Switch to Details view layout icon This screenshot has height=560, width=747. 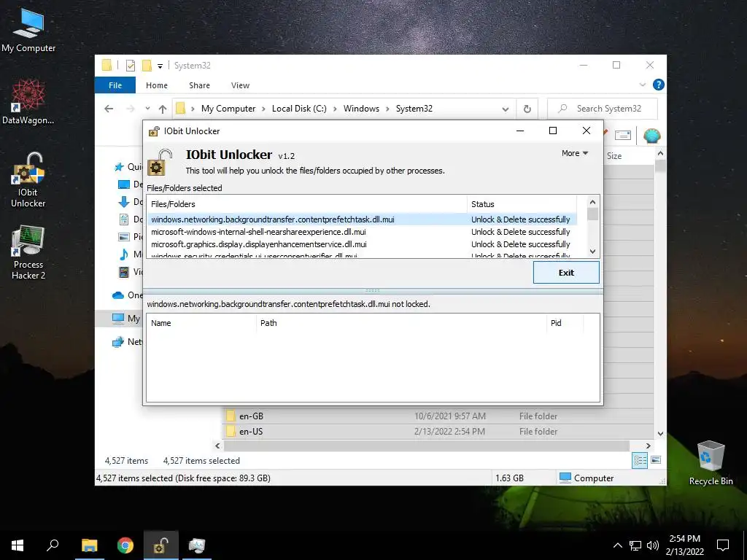[x=640, y=460]
